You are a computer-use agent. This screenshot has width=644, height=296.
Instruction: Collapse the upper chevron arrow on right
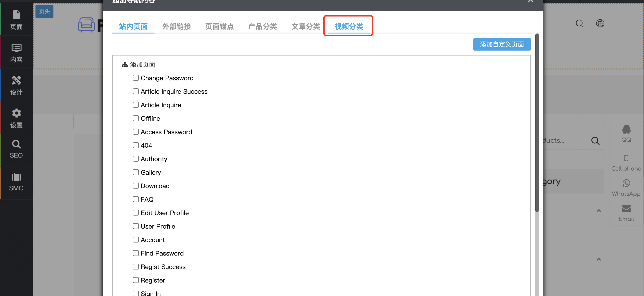click(x=598, y=211)
